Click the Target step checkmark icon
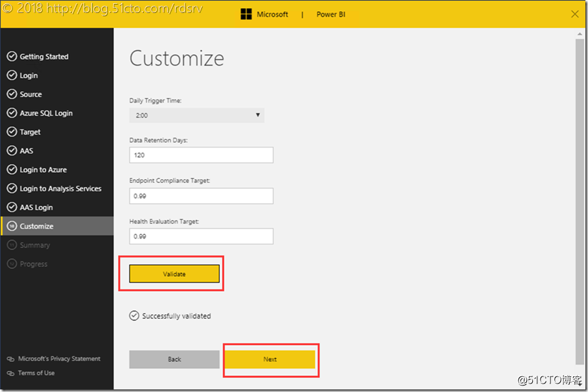This screenshot has width=588, height=392. (x=12, y=132)
